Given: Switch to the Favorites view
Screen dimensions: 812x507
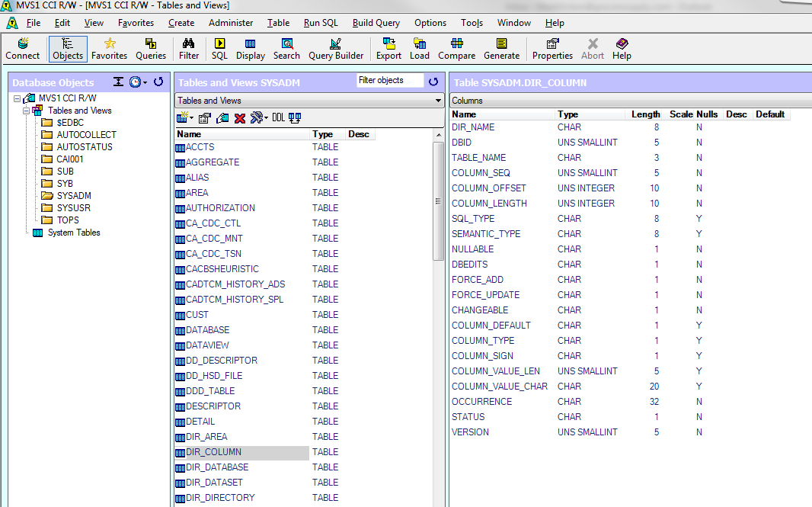Looking at the screenshot, I should pos(109,49).
